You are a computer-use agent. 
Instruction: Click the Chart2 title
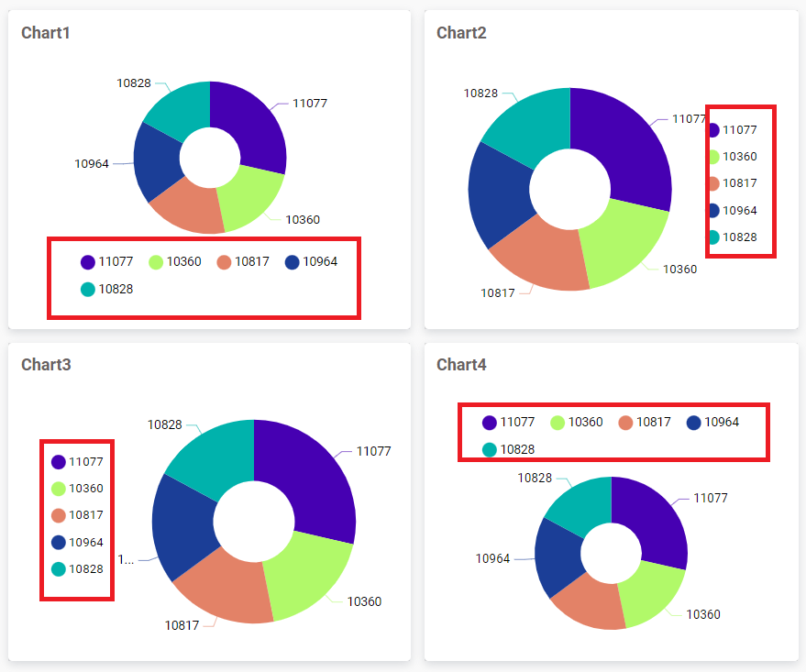pos(461,33)
